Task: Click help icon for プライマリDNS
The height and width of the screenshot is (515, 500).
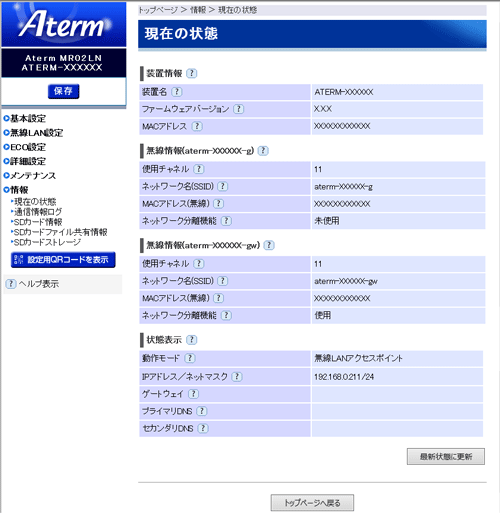Action: (x=202, y=411)
